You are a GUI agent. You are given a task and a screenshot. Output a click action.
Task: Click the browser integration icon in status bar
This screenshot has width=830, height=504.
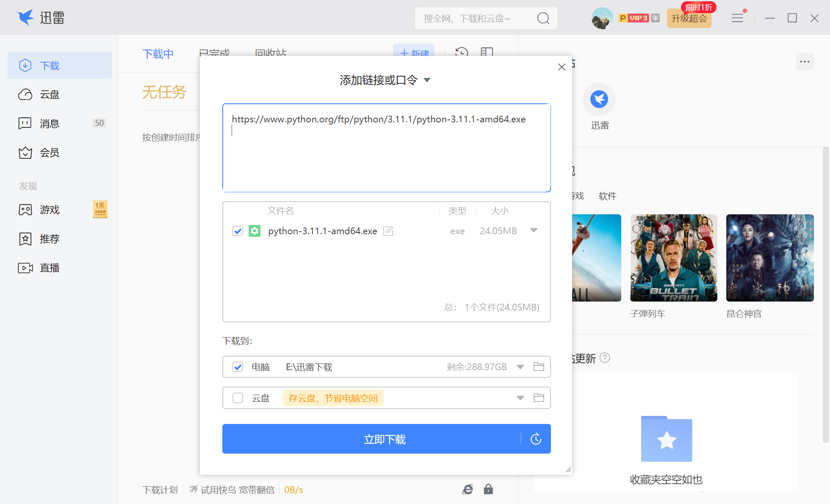(468, 490)
